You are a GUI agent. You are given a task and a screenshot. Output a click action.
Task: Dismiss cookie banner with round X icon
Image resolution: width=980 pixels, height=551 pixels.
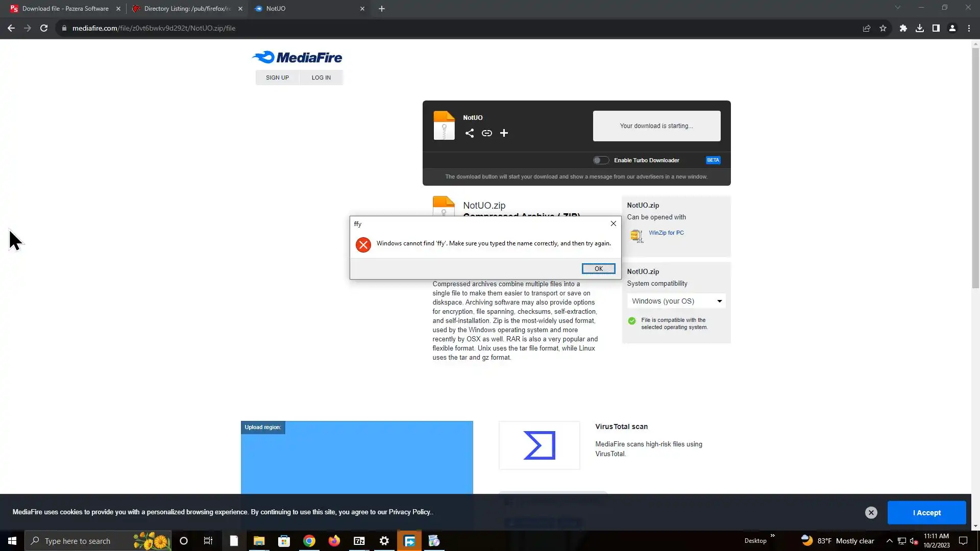pos(871,513)
